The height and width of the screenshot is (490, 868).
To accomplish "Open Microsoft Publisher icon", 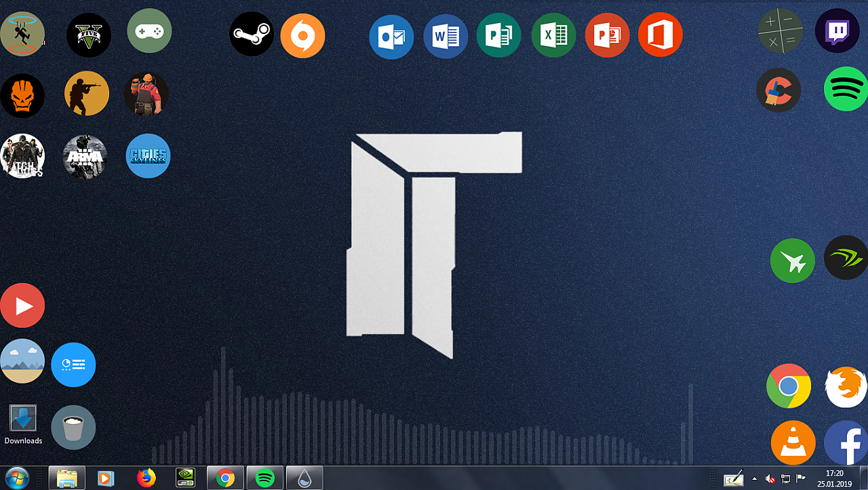I will tap(499, 35).
